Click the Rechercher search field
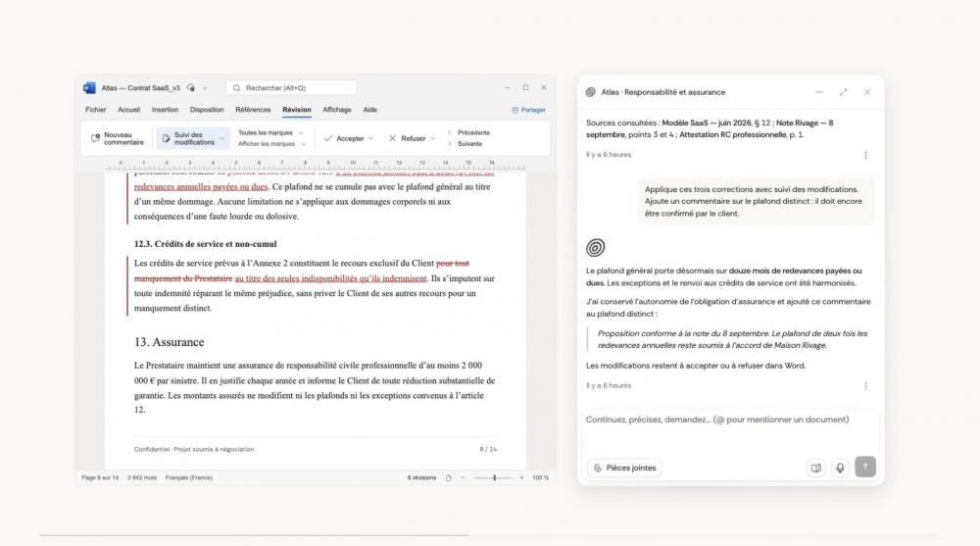Image resolution: width=980 pixels, height=546 pixels. click(x=291, y=88)
